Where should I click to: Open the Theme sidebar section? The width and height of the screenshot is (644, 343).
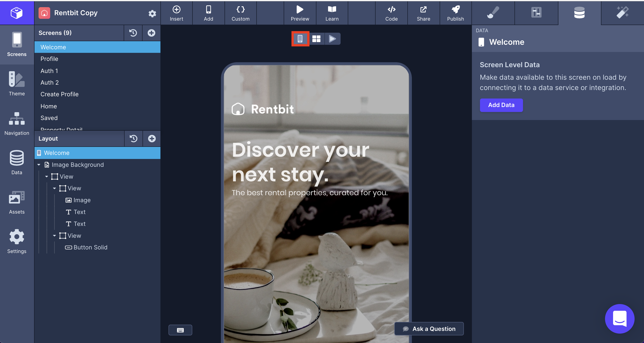coord(17,84)
